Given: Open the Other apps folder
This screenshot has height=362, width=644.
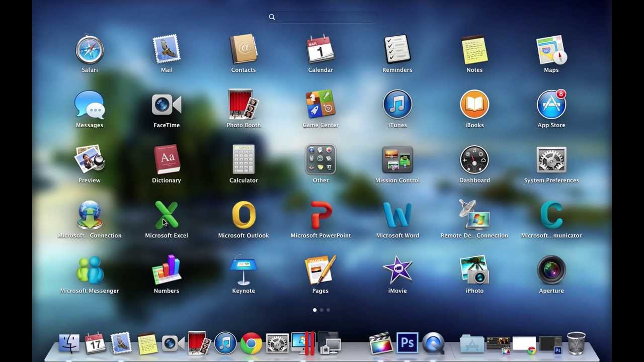Looking at the screenshot, I should [x=320, y=160].
